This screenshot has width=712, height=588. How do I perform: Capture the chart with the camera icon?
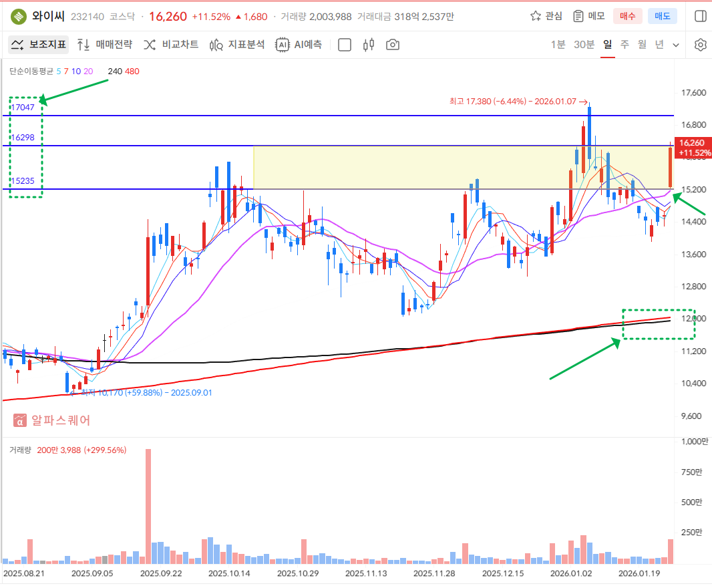(393, 45)
